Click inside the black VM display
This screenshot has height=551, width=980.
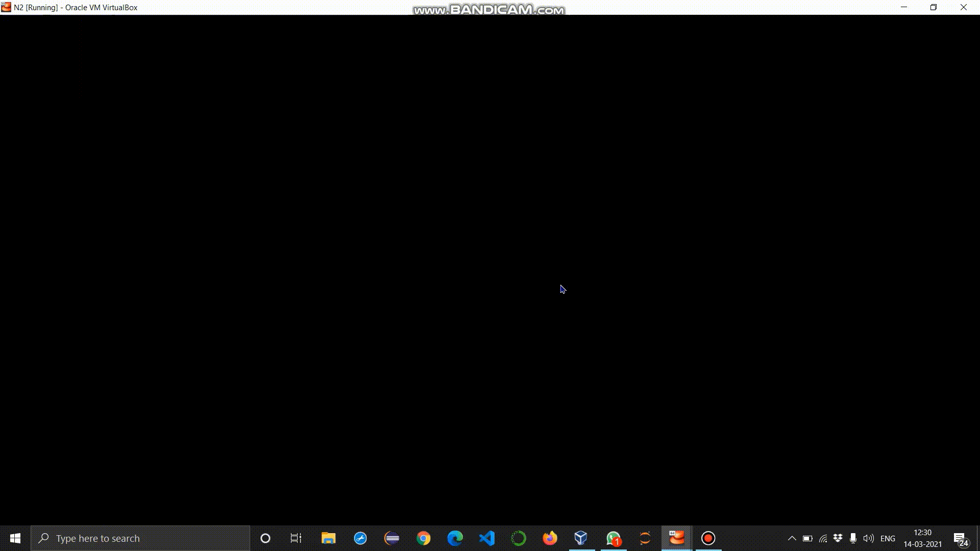coord(490,270)
